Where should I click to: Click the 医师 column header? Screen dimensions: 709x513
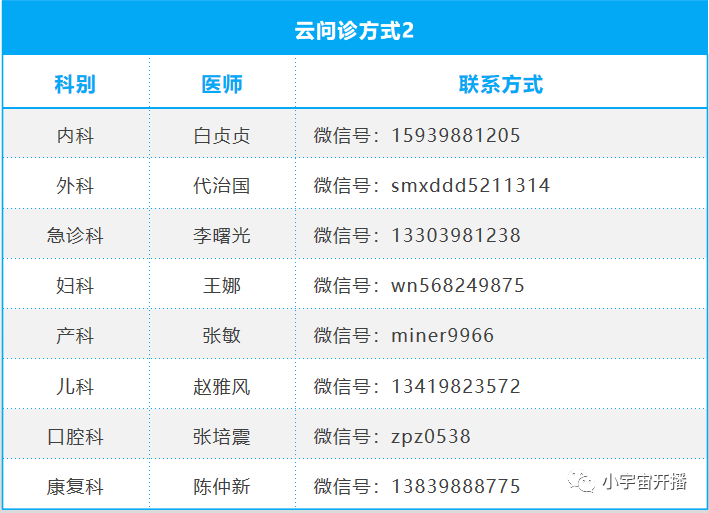(222, 84)
